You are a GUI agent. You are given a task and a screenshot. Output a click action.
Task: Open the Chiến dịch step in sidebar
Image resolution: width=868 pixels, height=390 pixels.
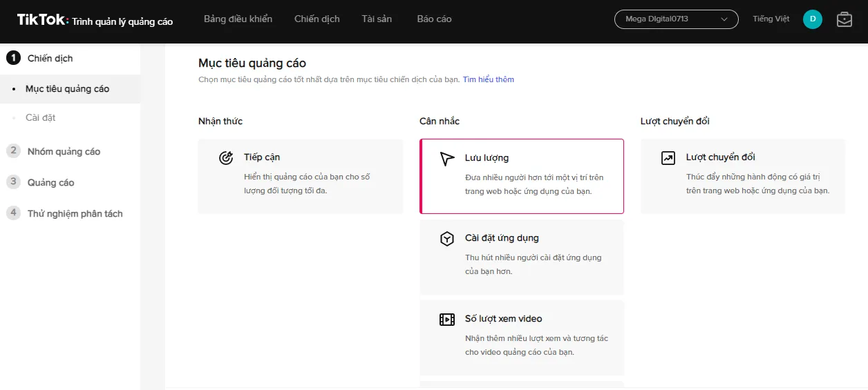(50, 59)
